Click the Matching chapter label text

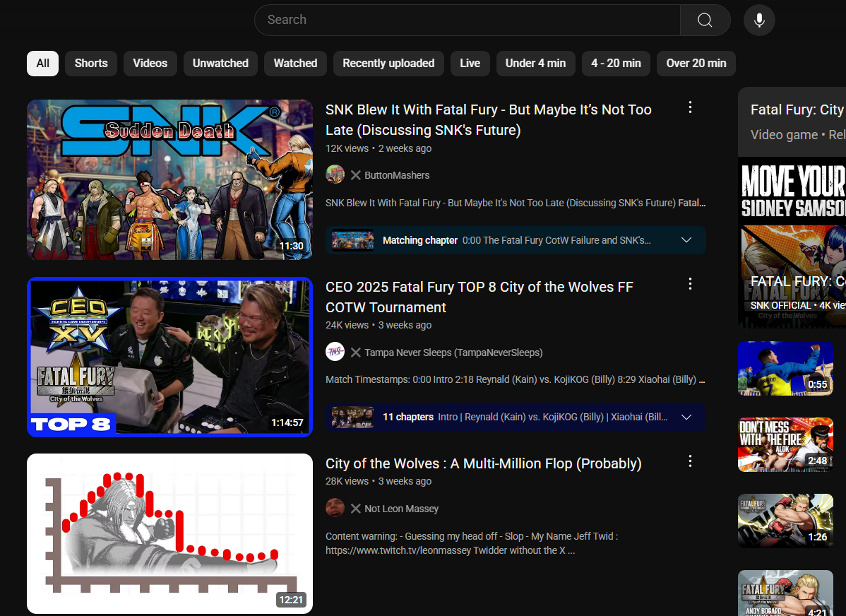tap(419, 240)
